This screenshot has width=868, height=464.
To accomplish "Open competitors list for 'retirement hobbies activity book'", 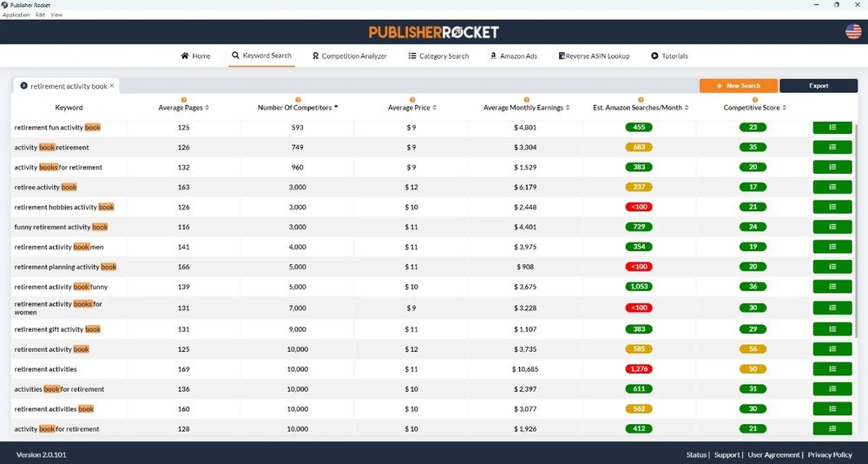I will click(x=832, y=208).
